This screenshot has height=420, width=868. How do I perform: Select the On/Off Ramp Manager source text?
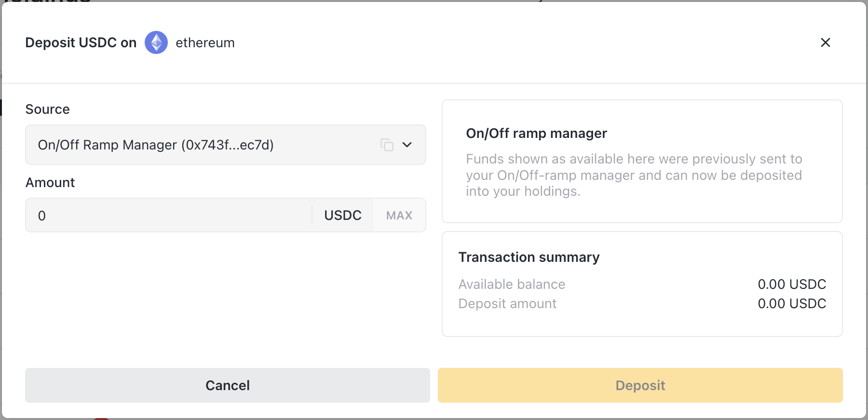pos(155,145)
